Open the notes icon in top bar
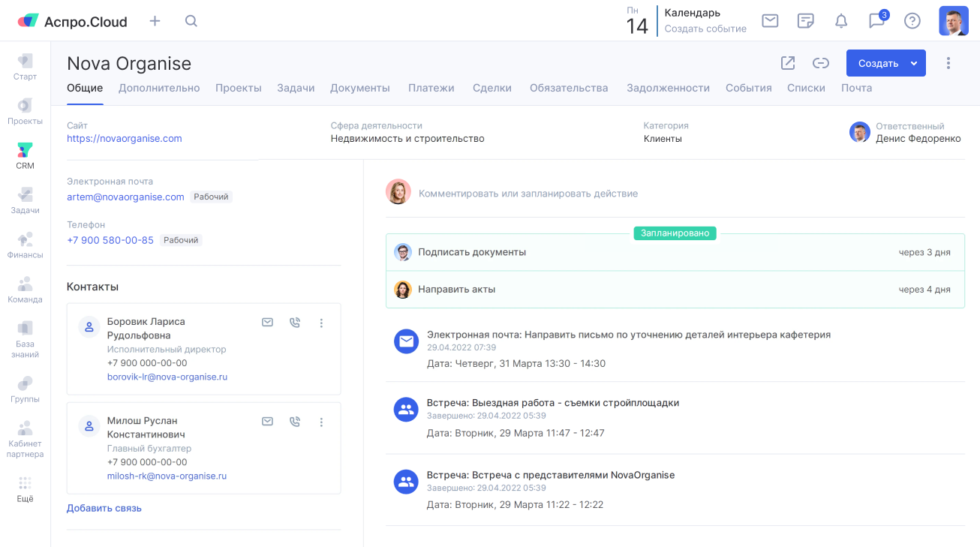This screenshot has height=547, width=980. [806, 21]
